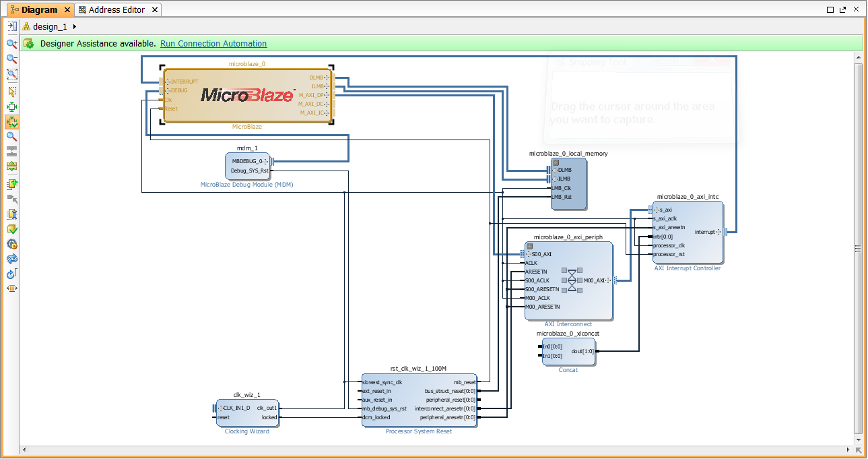Click the design_1 breadcrumb label

pos(50,26)
